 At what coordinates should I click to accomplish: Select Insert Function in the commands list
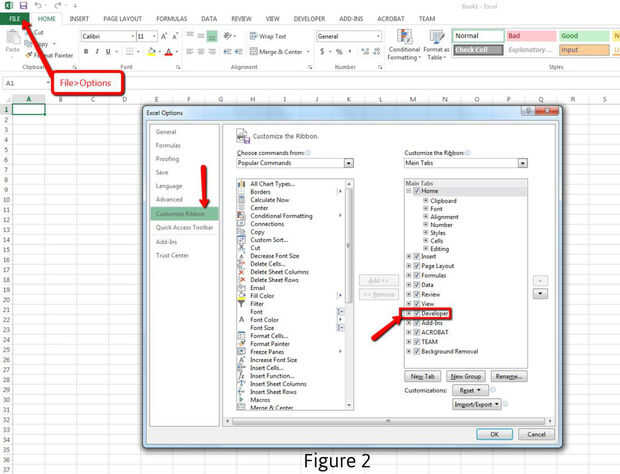[272, 376]
